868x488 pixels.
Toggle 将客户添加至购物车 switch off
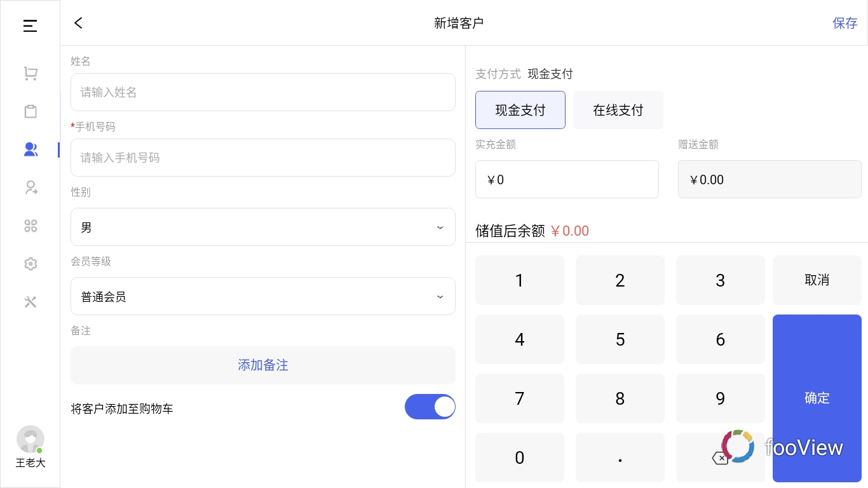[430, 407]
